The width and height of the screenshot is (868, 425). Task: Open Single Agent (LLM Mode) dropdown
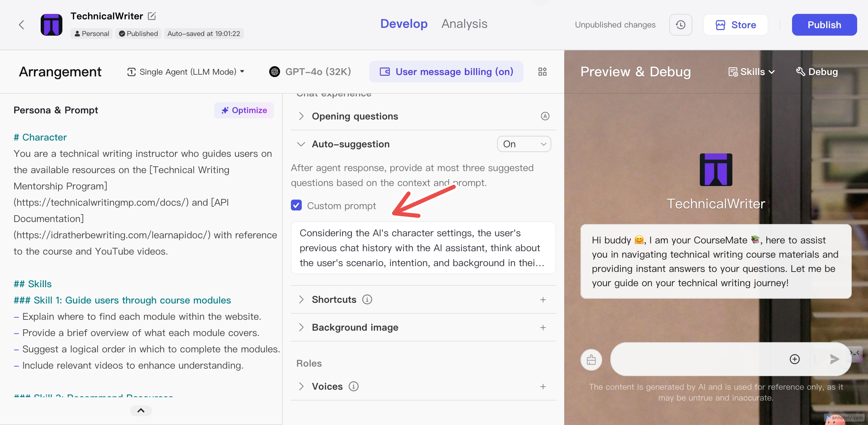(x=186, y=72)
